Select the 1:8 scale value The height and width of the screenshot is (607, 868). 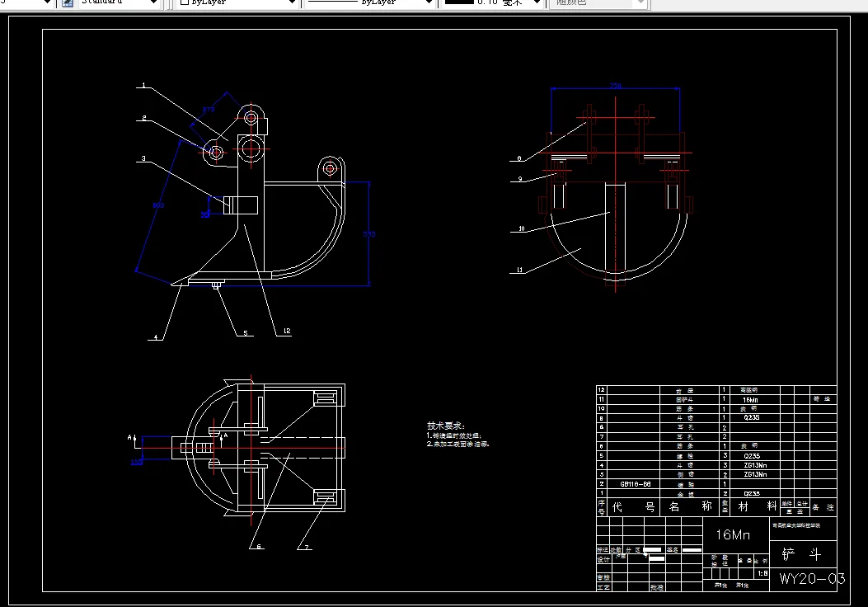(x=762, y=573)
